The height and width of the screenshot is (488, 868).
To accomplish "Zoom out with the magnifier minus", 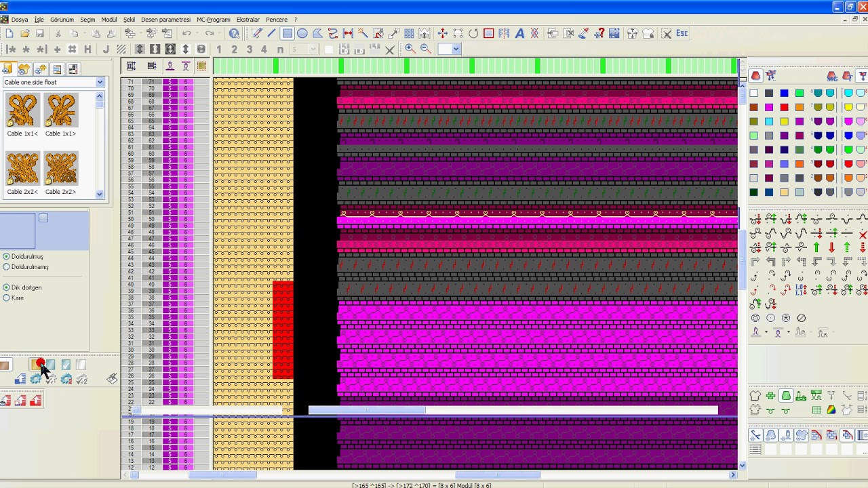I will coord(426,49).
